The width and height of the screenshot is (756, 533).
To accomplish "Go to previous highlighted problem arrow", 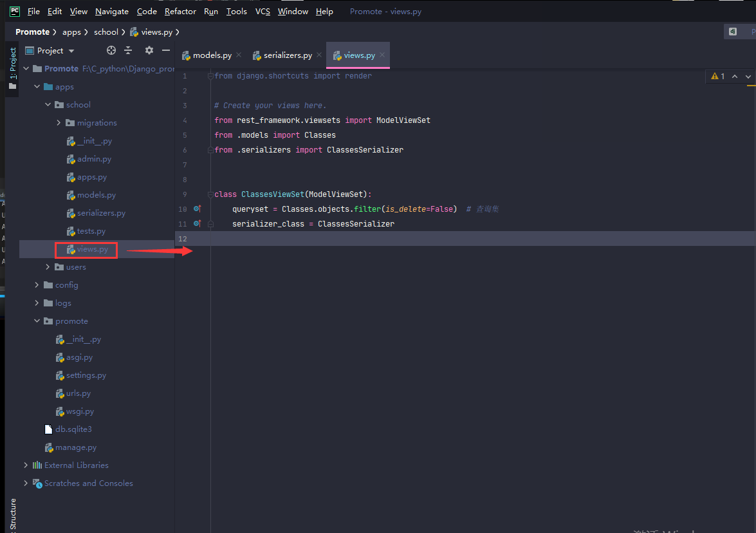I will tap(735, 76).
